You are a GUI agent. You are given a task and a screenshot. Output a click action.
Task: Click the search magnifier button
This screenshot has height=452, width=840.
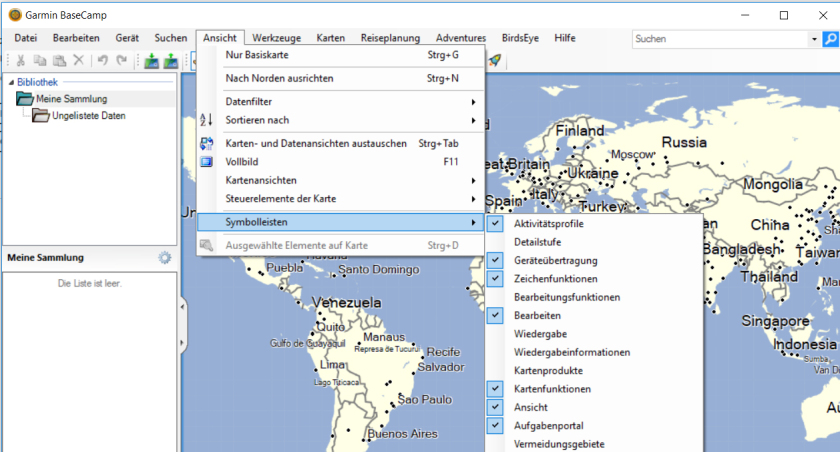(x=830, y=38)
